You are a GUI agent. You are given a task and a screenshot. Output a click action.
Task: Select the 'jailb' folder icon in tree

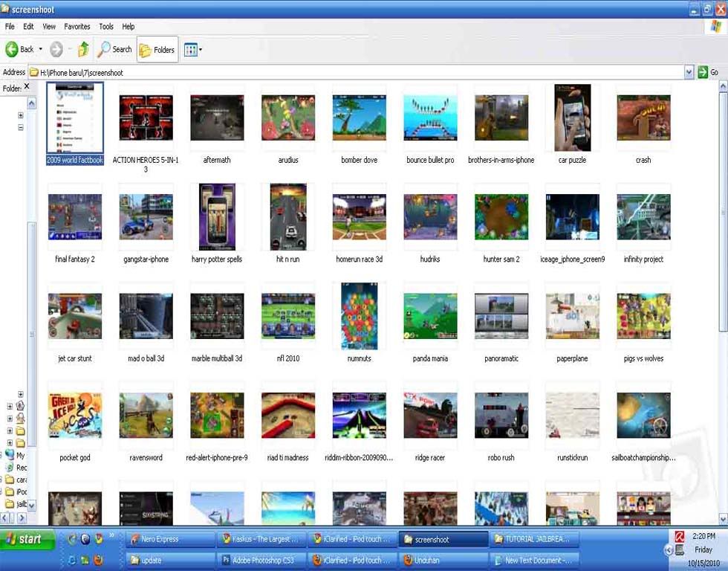[x=10, y=503]
